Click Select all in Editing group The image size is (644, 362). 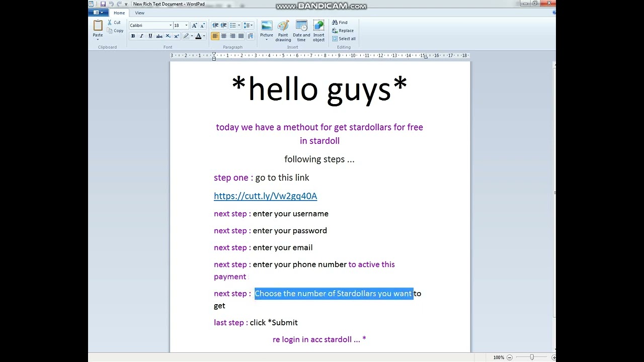[x=343, y=39]
